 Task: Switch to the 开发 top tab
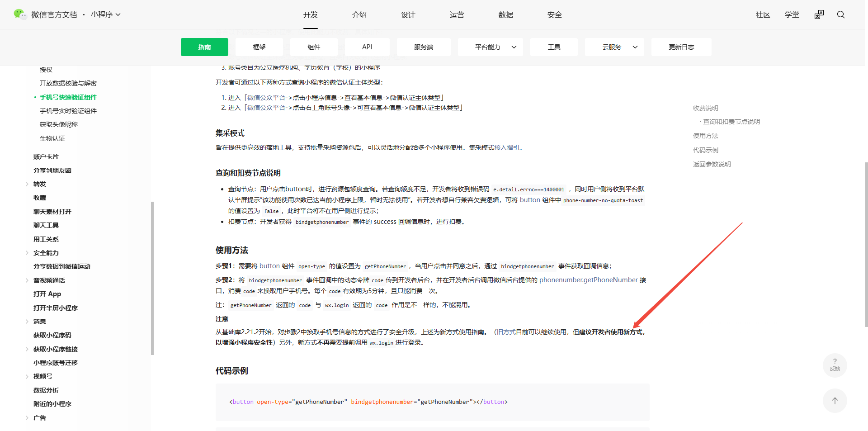click(311, 14)
